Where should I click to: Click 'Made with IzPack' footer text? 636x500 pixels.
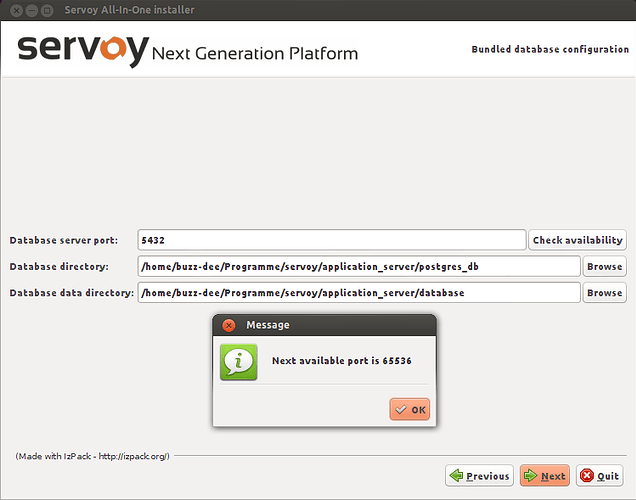coord(92,456)
